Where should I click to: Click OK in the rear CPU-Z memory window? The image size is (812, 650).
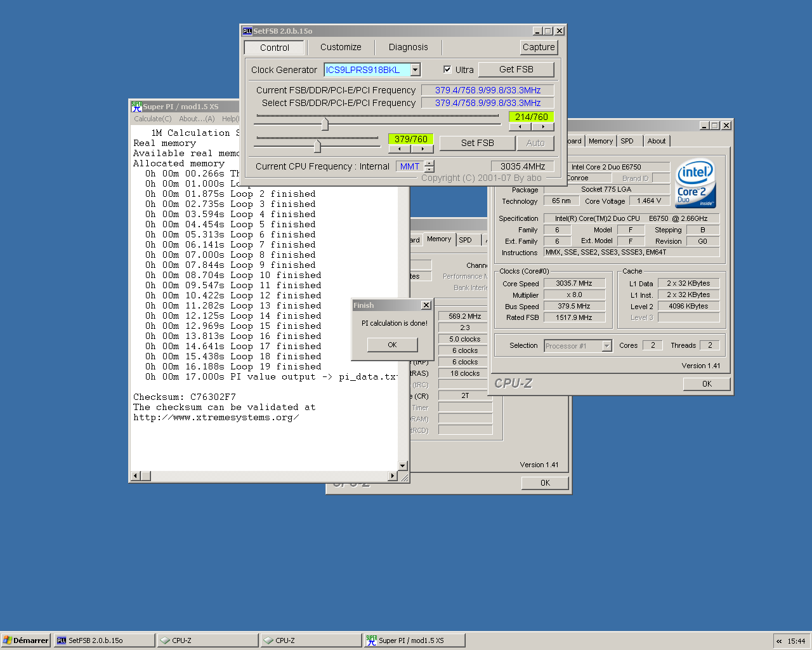[545, 483]
